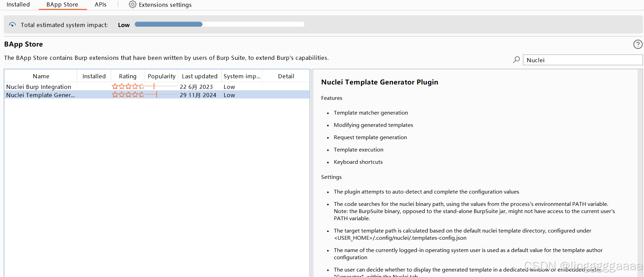Click the Total estimated system impact label
This screenshot has height=277, width=644.
tap(64, 25)
